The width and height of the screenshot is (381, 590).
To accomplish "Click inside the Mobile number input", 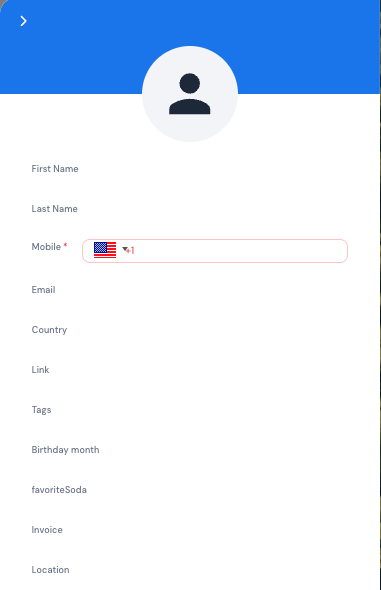I will point(215,251).
